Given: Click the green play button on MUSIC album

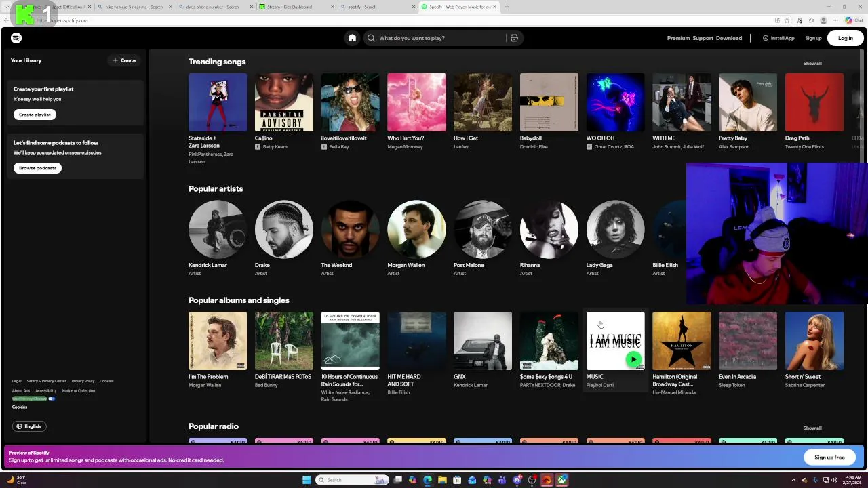Looking at the screenshot, I should [x=633, y=359].
